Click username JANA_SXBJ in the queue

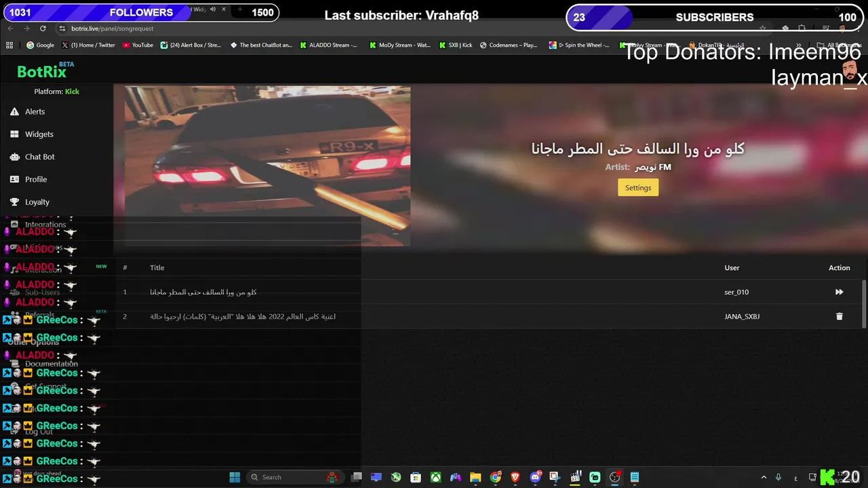(x=742, y=317)
